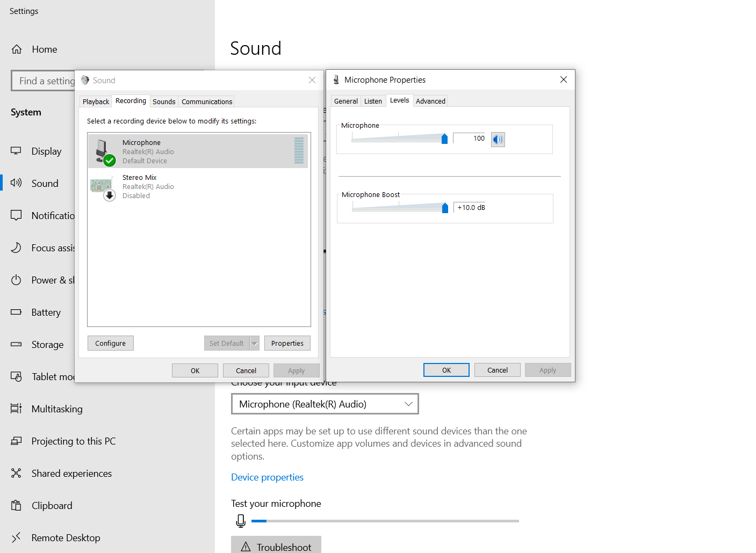
Task: Click the Set Default button
Action: (x=227, y=344)
